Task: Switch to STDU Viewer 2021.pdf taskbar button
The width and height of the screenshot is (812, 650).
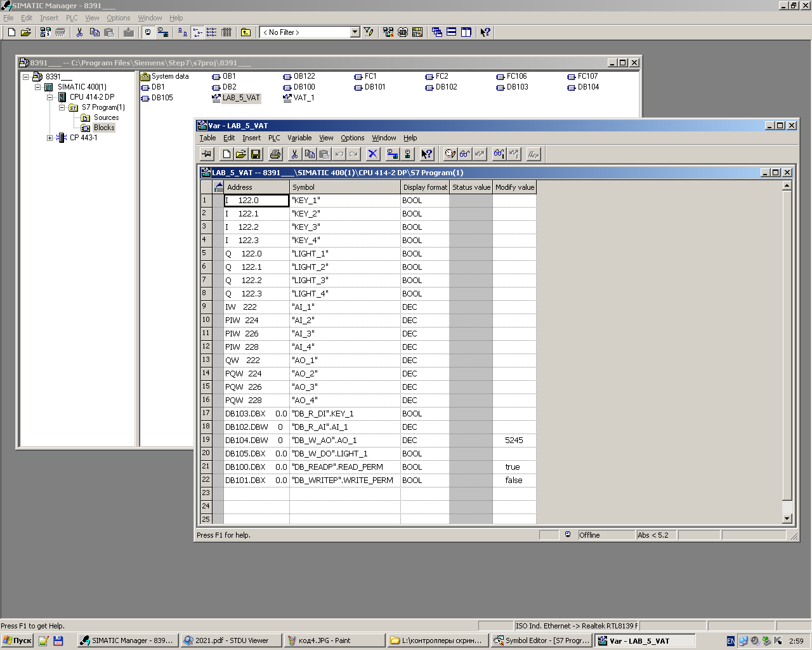Action: click(231, 640)
